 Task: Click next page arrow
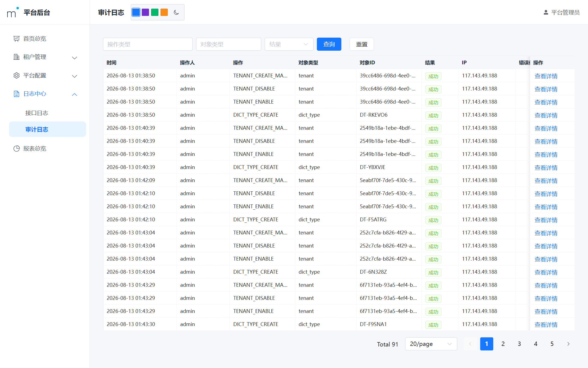568,344
